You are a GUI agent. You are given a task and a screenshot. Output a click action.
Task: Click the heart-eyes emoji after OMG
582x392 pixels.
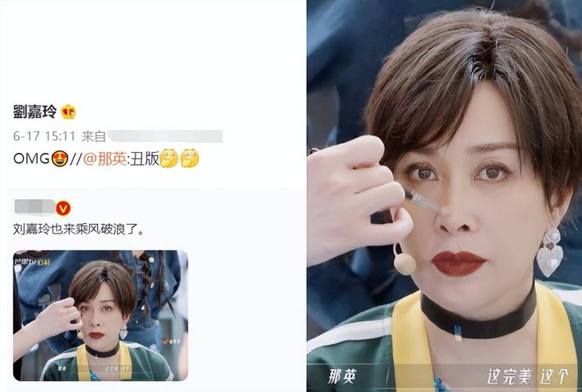click(59, 159)
